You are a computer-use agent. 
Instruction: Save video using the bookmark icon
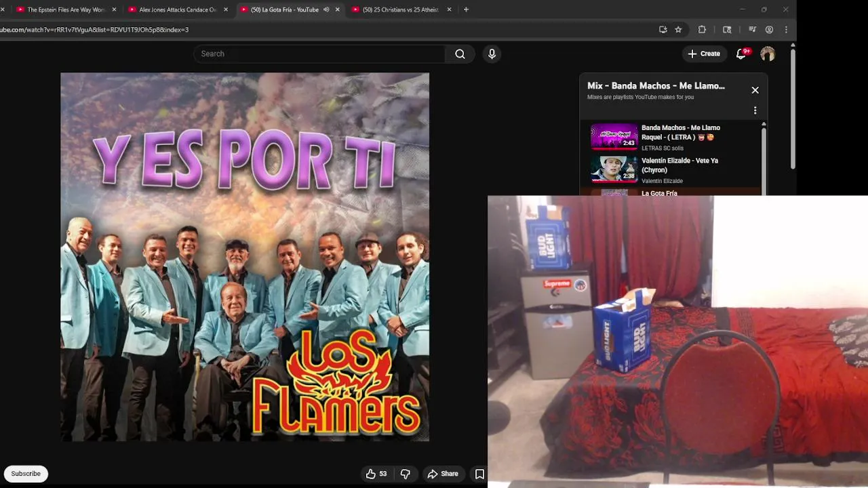[x=479, y=474]
